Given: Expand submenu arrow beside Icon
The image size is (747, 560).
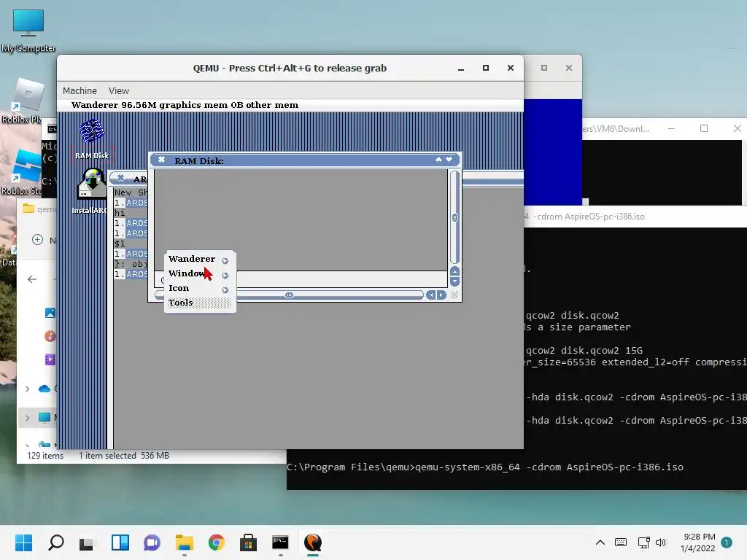Looking at the screenshot, I should pyautogui.click(x=225, y=290).
